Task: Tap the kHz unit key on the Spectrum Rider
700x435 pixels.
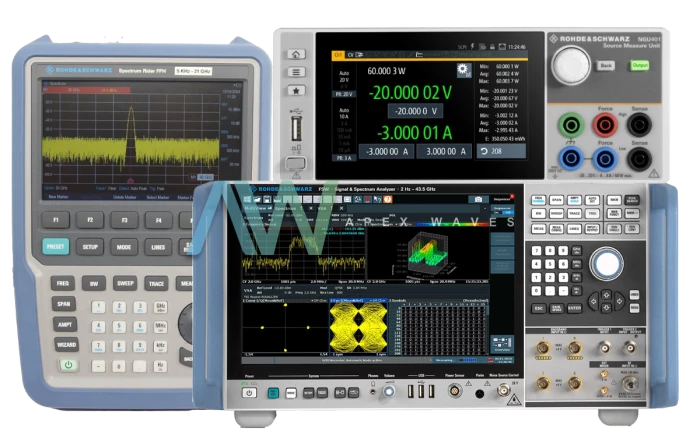Action: click(x=161, y=346)
